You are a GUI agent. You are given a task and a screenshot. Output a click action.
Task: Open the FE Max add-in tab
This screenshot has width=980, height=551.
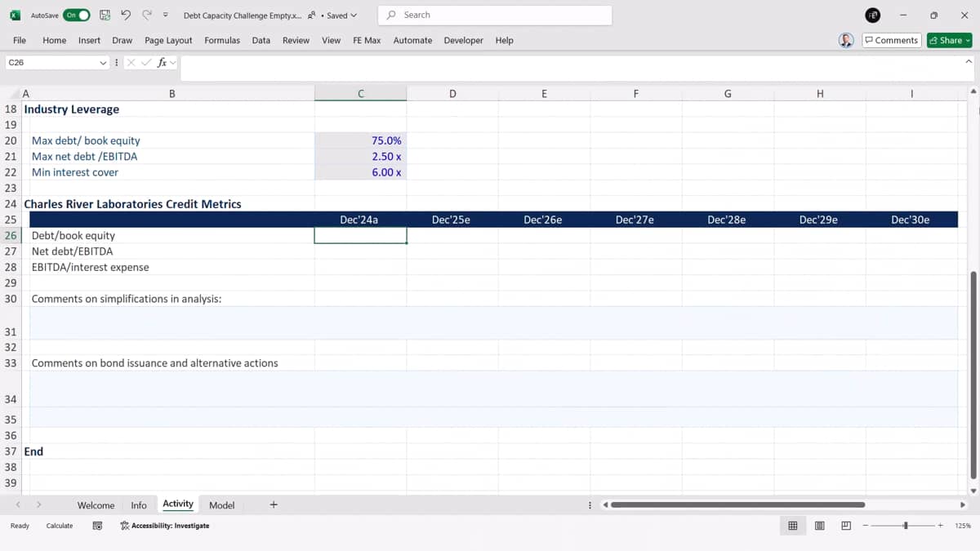click(x=367, y=40)
